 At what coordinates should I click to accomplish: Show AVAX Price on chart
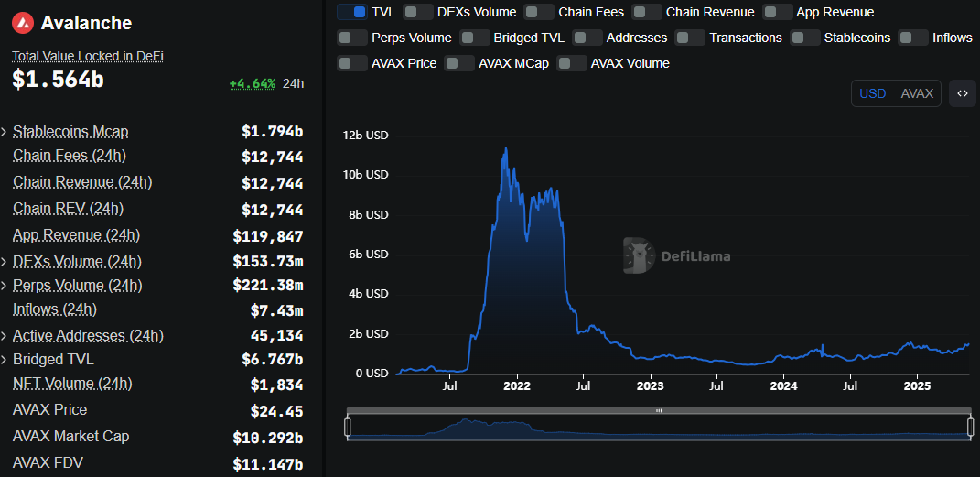[x=352, y=63]
